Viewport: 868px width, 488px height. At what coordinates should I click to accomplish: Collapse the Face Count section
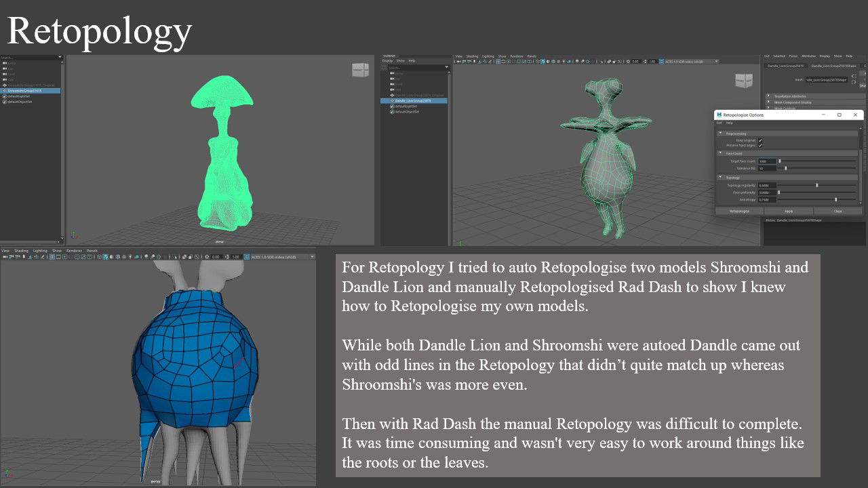coord(721,153)
